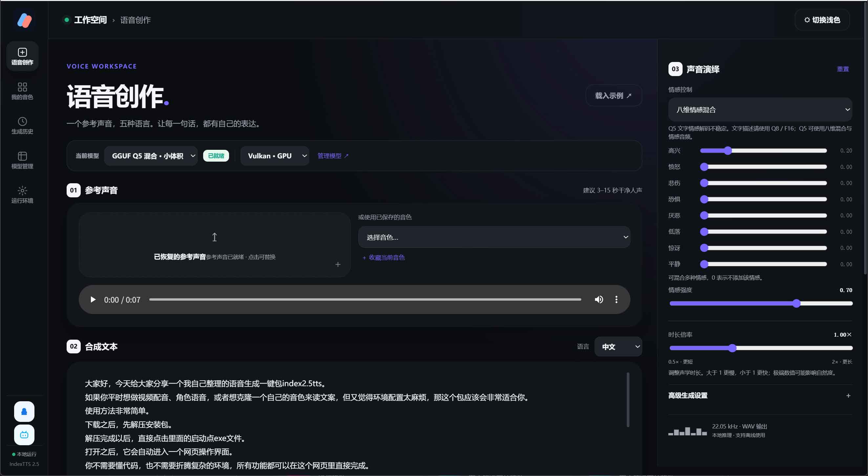The width and height of the screenshot is (868, 476).
Task: Adjust the 低落 emotion slider
Action: [x=763, y=231]
